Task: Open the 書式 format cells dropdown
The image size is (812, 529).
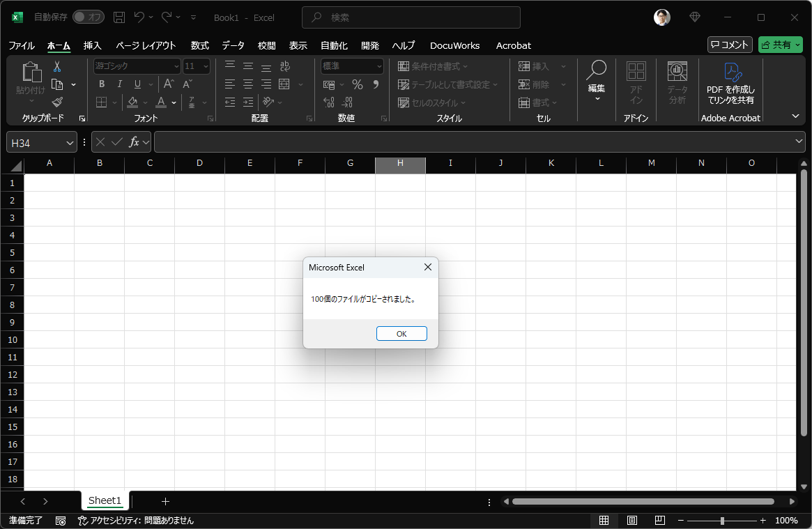Action: point(537,102)
